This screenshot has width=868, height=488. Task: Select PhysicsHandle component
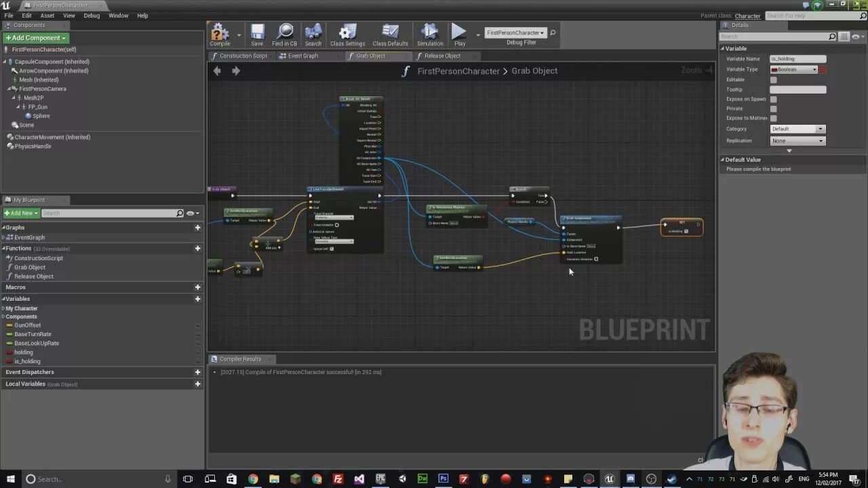pos(33,146)
